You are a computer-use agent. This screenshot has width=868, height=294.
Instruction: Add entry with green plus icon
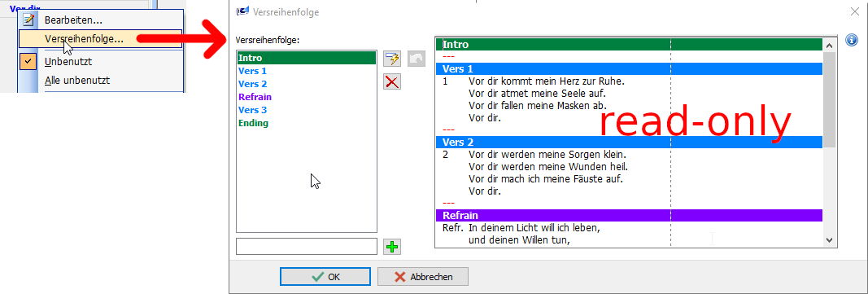(x=392, y=247)
